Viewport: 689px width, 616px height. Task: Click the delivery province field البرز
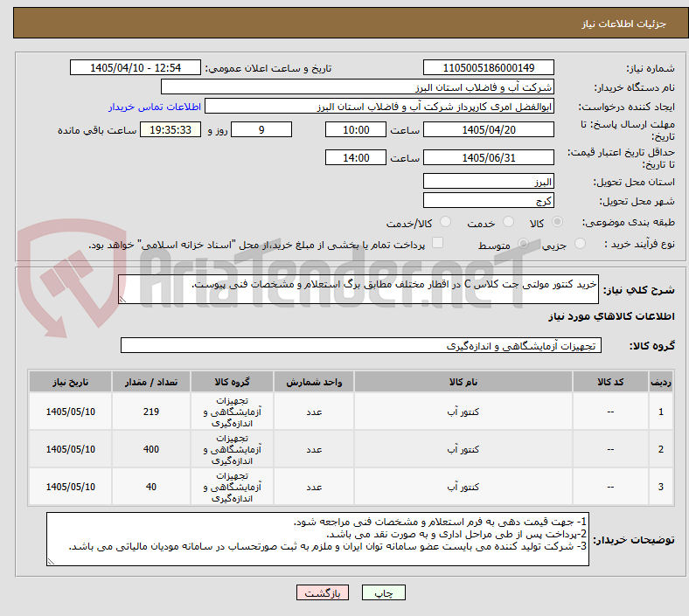[488, 182]
